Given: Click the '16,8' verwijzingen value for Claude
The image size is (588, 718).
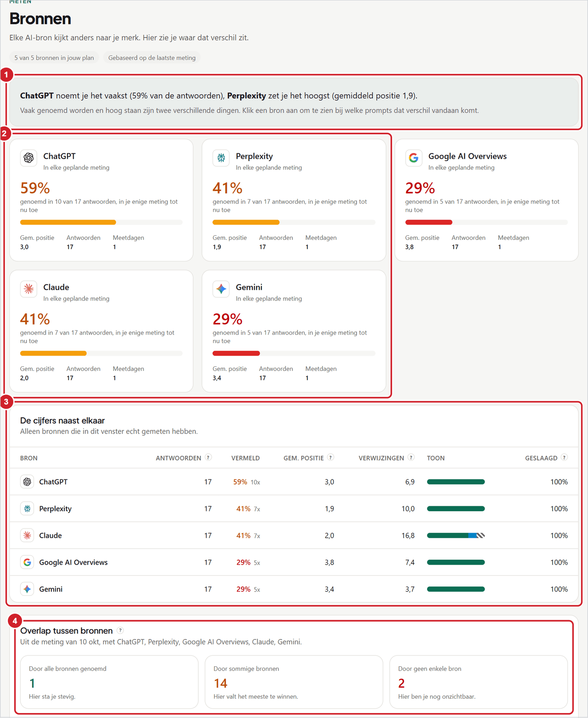Looking at the screenshot, I should pyautogui.click(x=408, y=536).
